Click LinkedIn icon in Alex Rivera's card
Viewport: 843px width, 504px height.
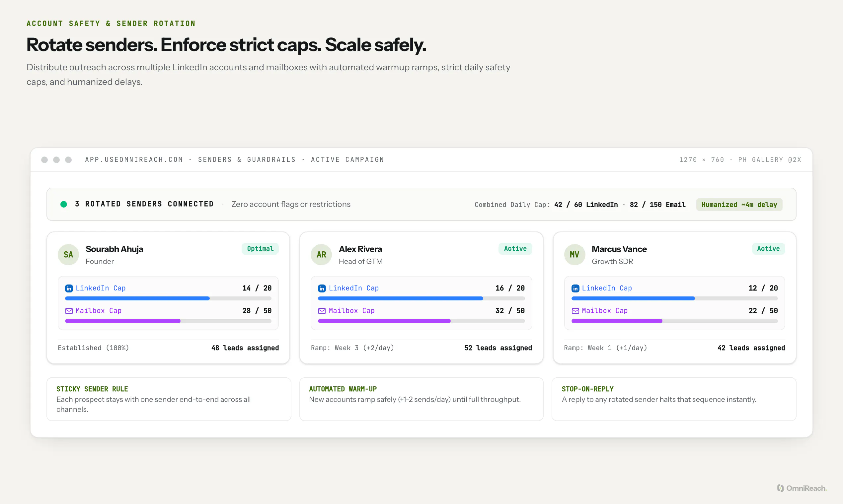322,288
